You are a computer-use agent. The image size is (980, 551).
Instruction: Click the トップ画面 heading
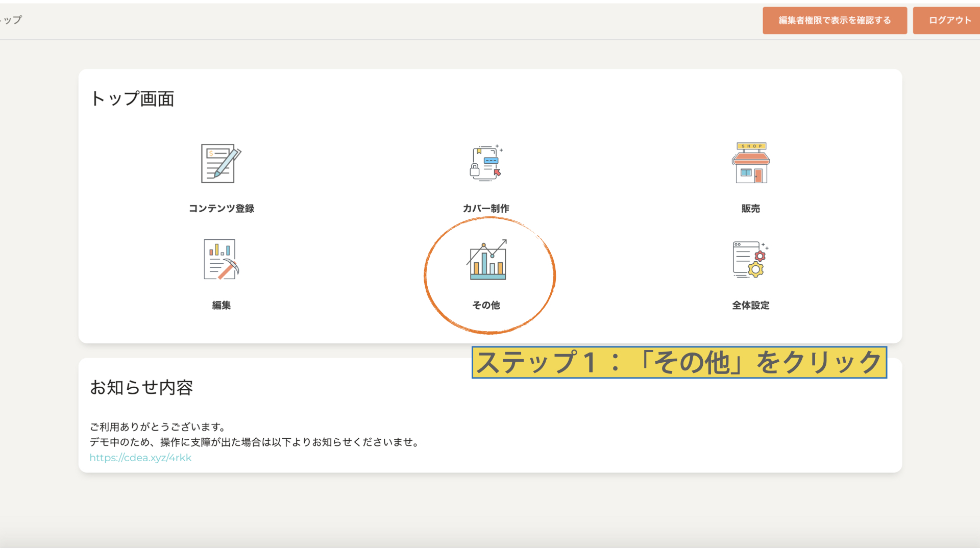(132, 98)
